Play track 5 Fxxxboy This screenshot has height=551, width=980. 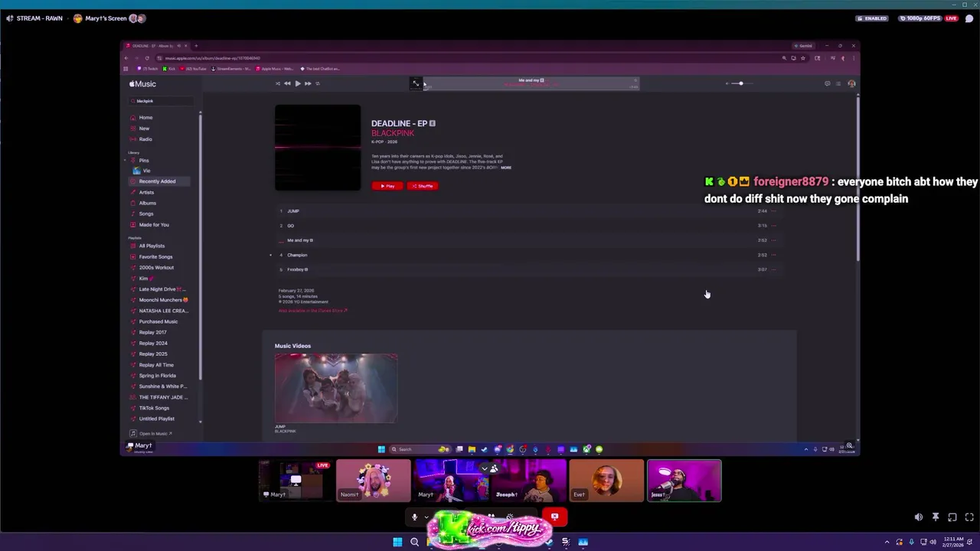[296, 269]
